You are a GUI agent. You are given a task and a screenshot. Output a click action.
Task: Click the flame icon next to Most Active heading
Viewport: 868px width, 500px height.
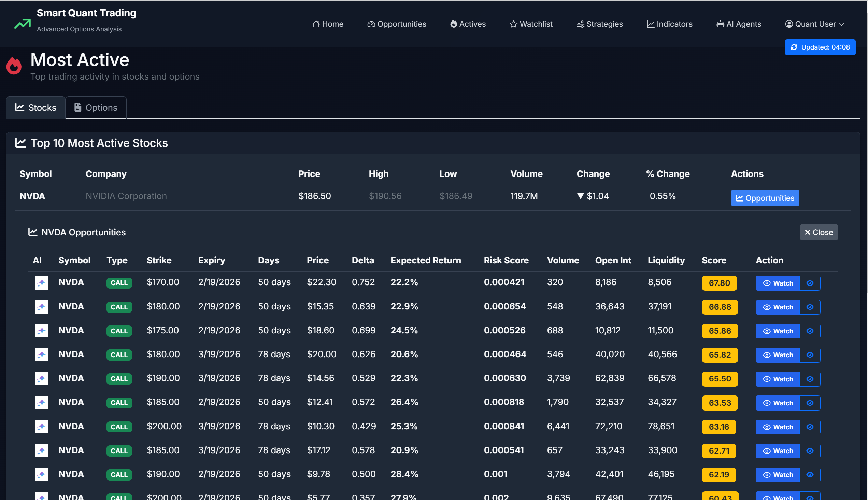tap(14, 66)
